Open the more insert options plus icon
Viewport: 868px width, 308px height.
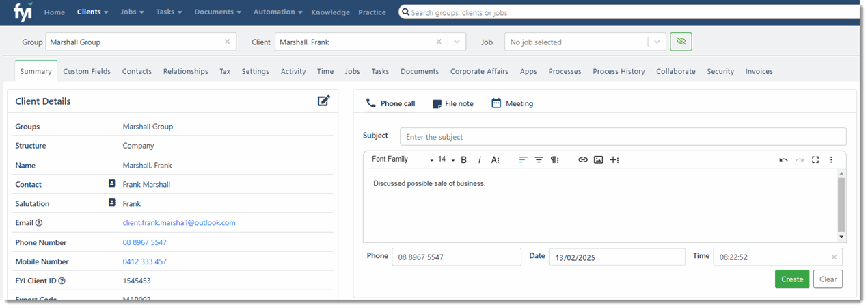[614, 159]
